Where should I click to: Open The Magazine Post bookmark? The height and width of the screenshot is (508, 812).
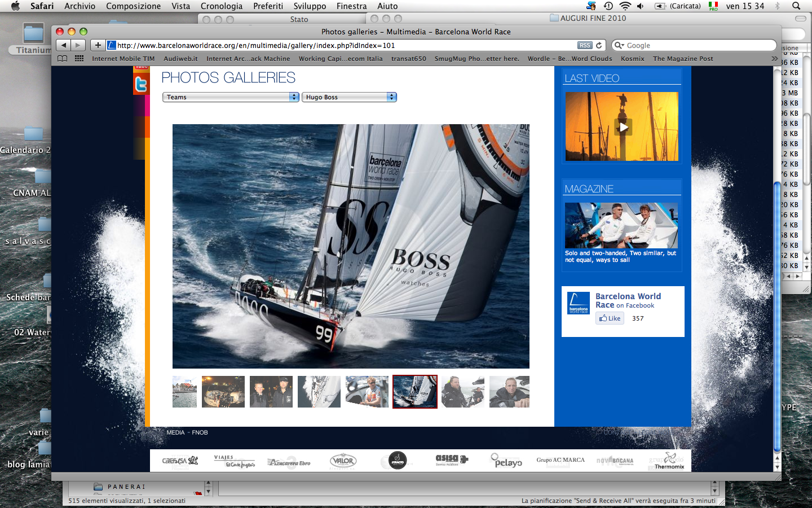point(683,59)
